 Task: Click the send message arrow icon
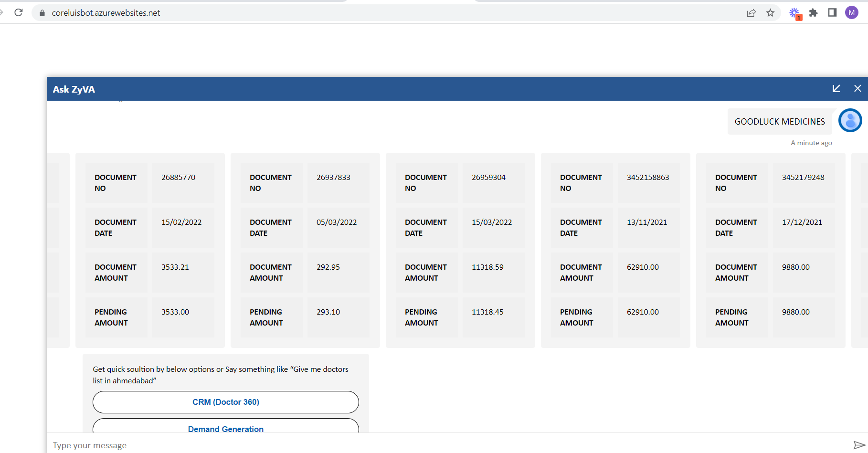point(859,445)
